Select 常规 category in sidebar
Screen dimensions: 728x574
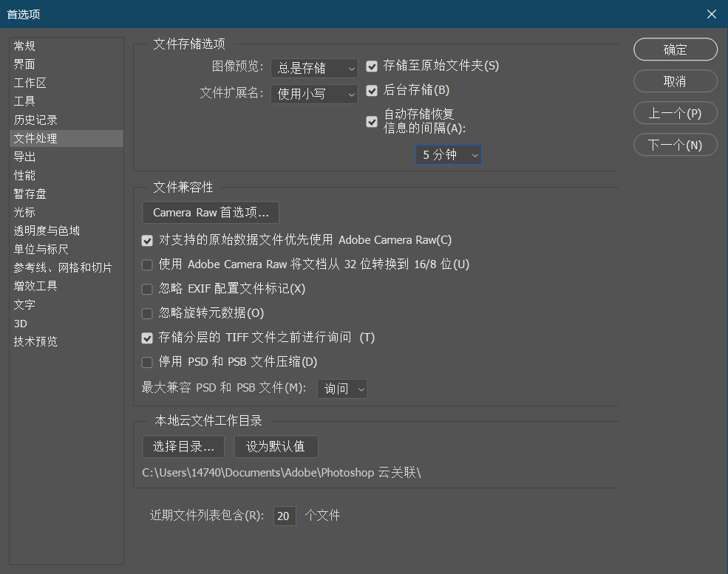tap(67, 46)
